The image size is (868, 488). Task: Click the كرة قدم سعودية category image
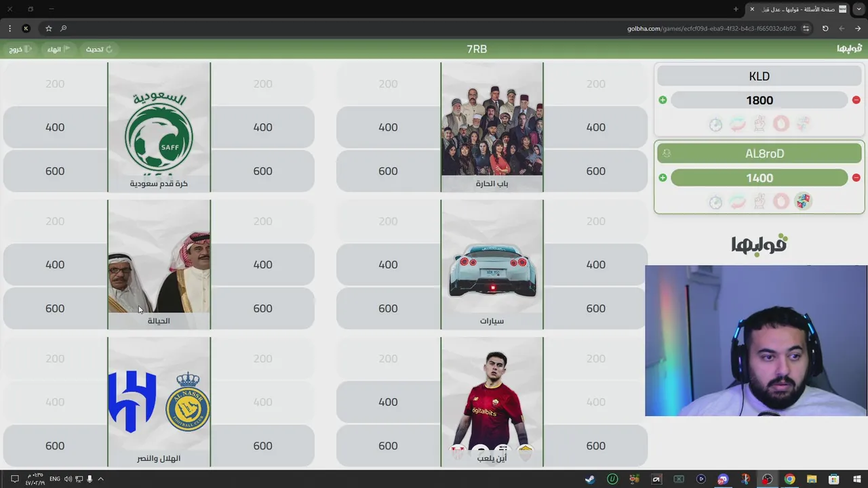pos(159,127)
